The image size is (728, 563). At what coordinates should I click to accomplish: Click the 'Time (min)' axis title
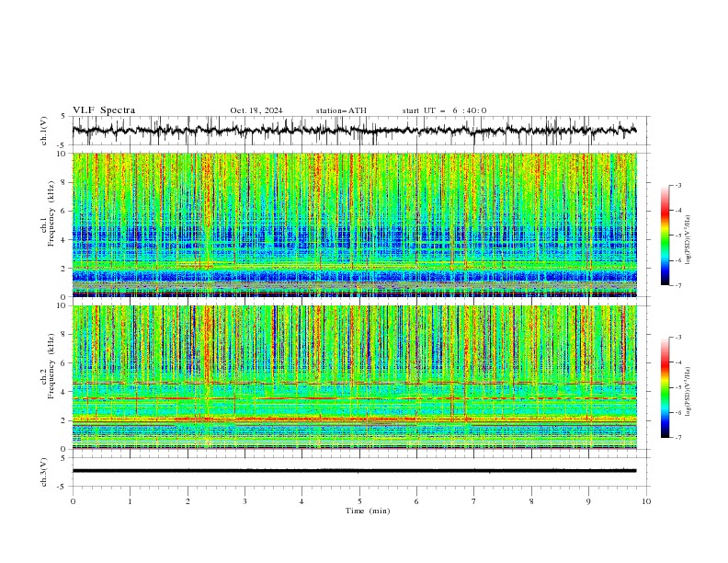[368, 511]
